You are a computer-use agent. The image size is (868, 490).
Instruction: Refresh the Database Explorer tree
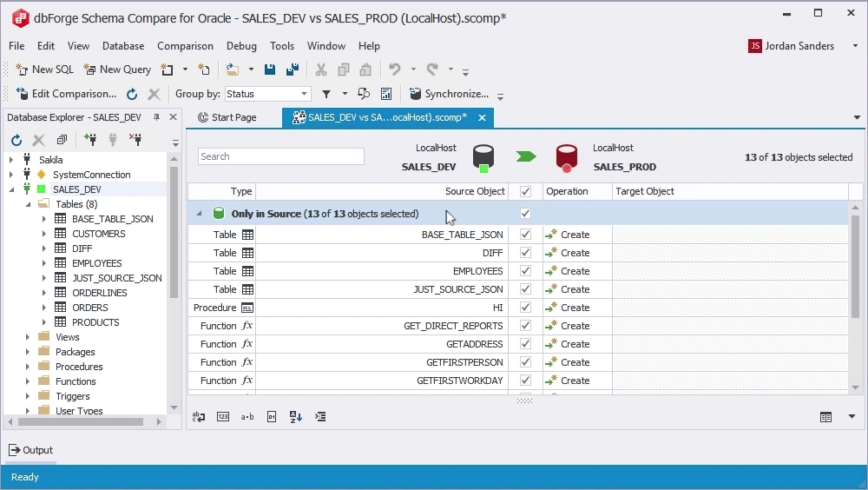pyautogui.click(x=16, y=140)
